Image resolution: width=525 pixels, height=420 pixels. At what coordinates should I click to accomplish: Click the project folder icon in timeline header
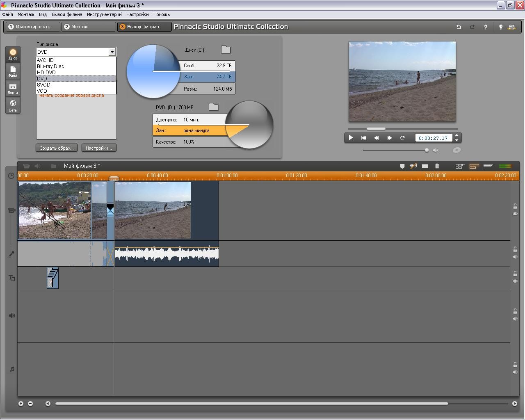[53, 166]
